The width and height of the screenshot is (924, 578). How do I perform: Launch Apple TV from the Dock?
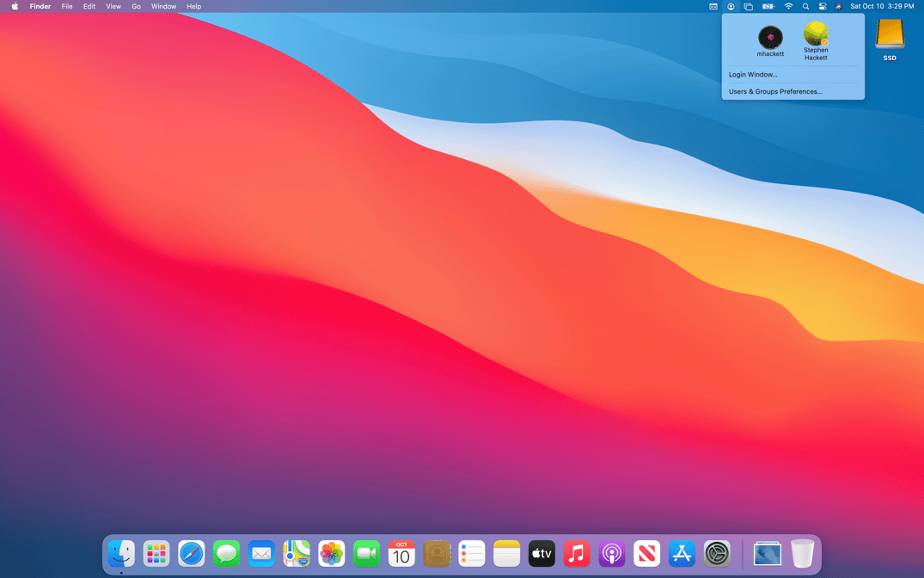(x=542, y=554)
